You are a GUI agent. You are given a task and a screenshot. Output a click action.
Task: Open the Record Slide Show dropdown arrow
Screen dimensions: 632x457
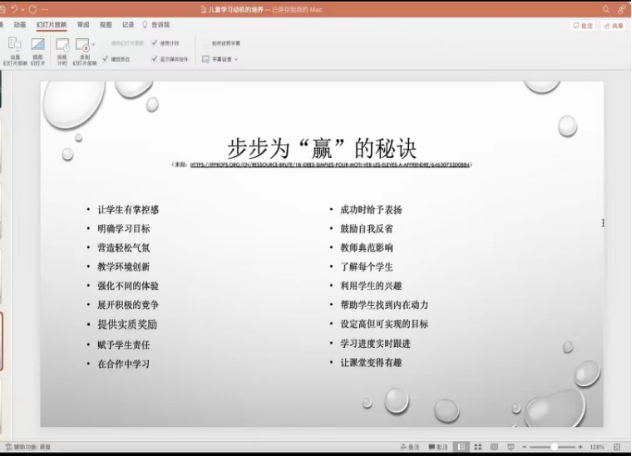93,46
